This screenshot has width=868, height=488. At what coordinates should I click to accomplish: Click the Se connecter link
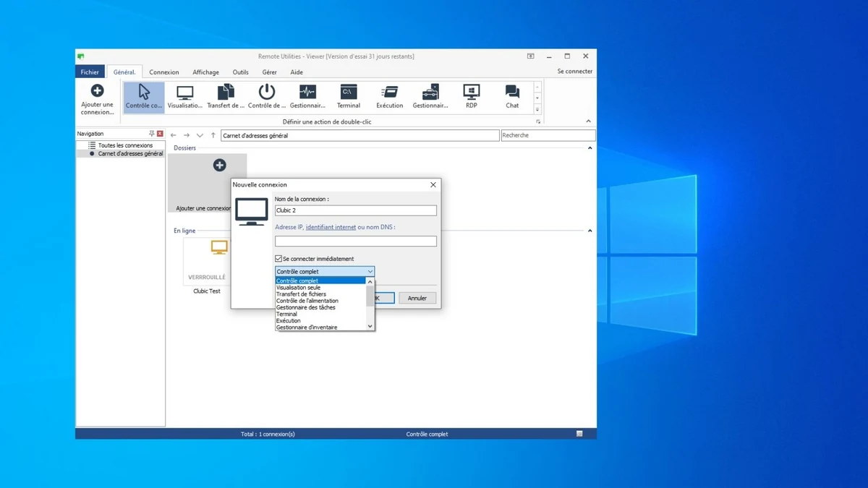click(575, 72)
